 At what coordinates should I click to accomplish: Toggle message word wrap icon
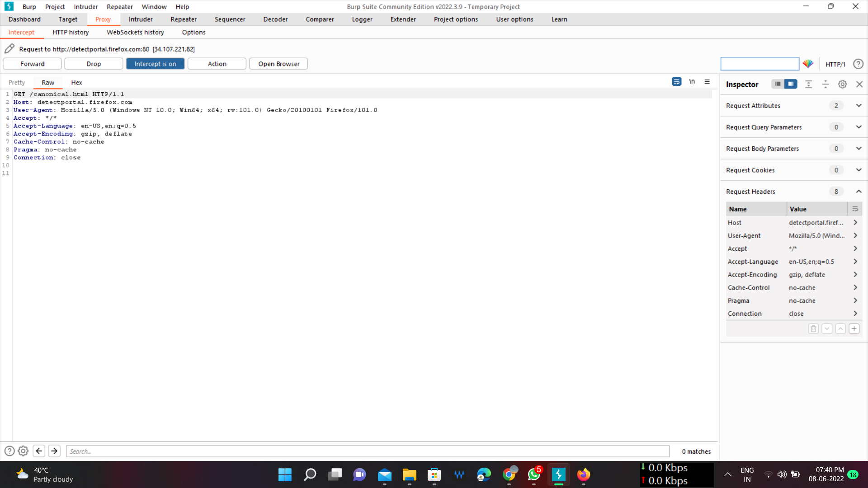(676, 82)
